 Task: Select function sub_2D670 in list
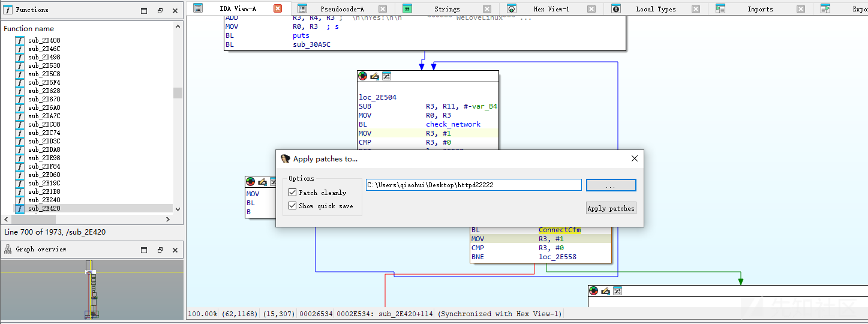click(x=44, y=99)
